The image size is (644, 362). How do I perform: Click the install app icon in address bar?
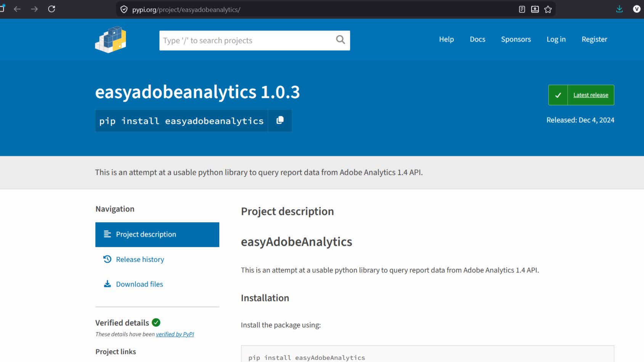click(x=535, y=10)
